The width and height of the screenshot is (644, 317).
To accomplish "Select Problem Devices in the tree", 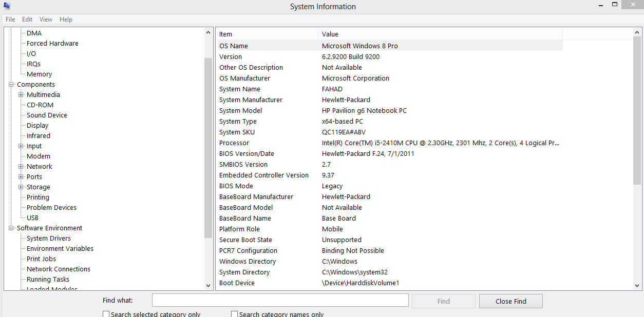I will (x=51, y=207).
